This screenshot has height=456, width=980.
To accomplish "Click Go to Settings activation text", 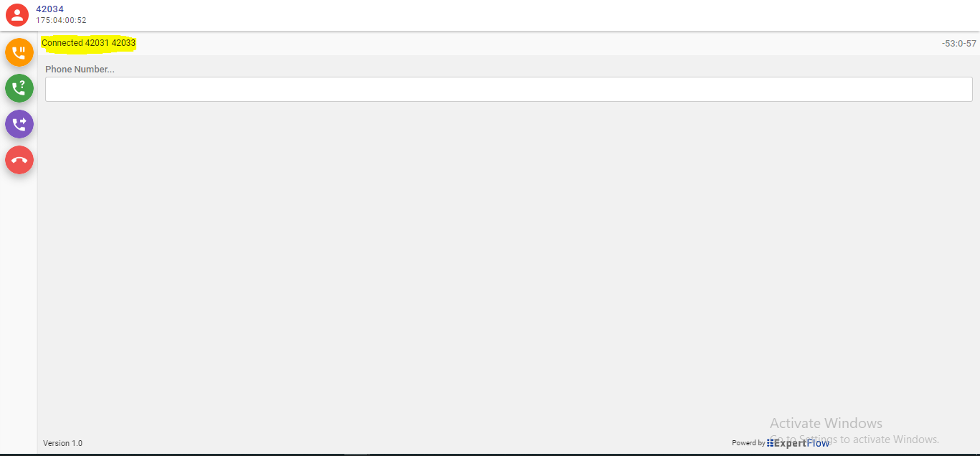I will 854,440.
